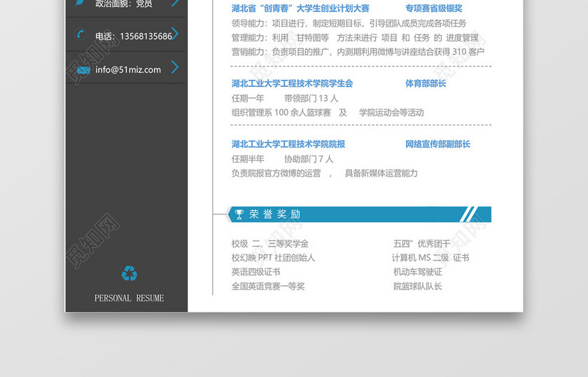Image resolution: width=588 pixels, height=377 pixels.
Task: Click the line starting 领导能力
Action: pyautogui.click(x=349, y=23)
